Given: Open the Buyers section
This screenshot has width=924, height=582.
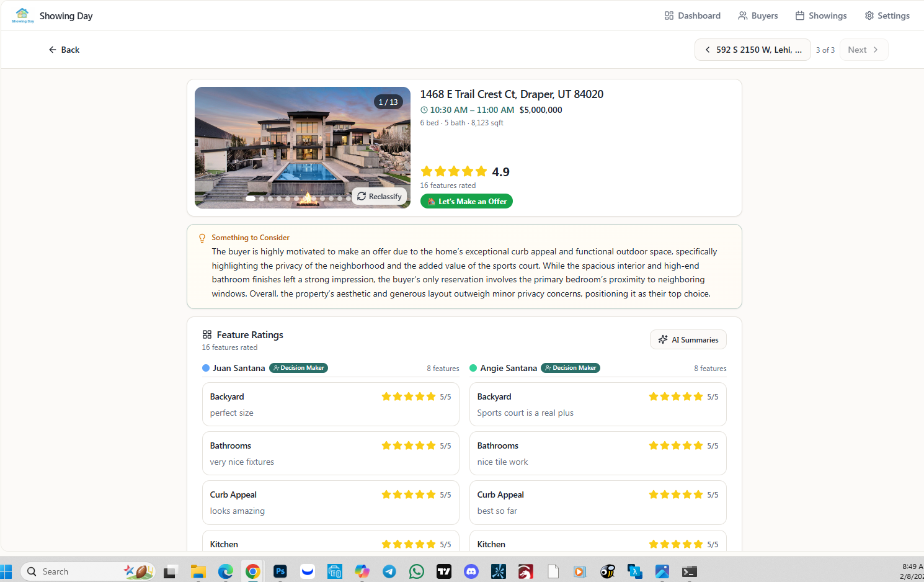Looking at the screenshot, I should coord(758,16).
